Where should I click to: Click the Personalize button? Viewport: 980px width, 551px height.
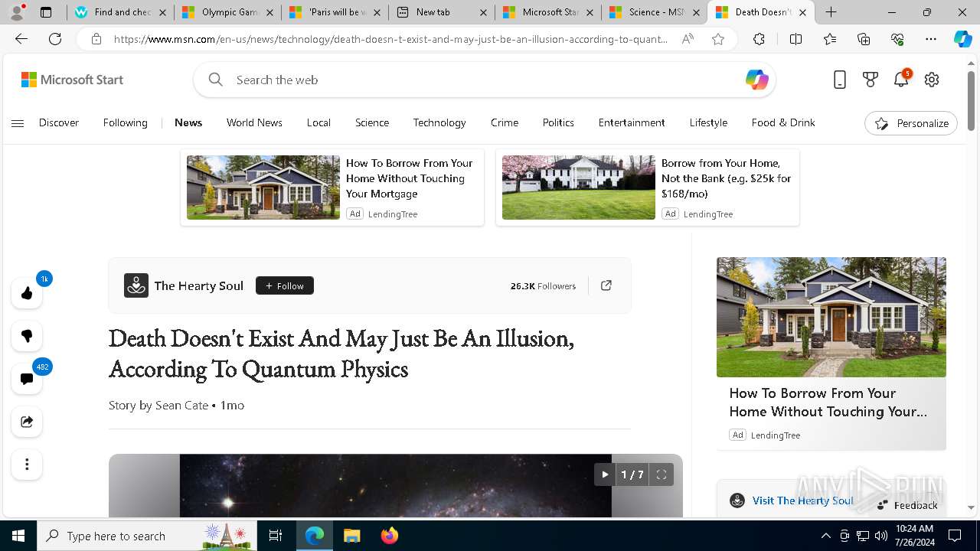911,123
